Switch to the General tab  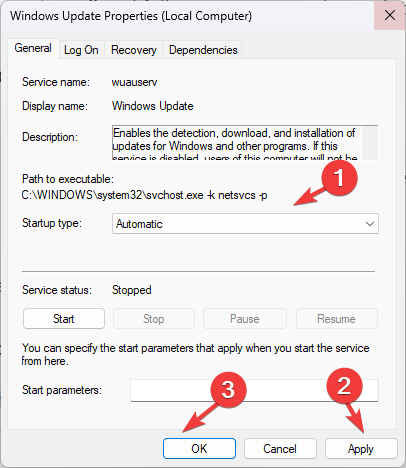(x=33, y=48)
